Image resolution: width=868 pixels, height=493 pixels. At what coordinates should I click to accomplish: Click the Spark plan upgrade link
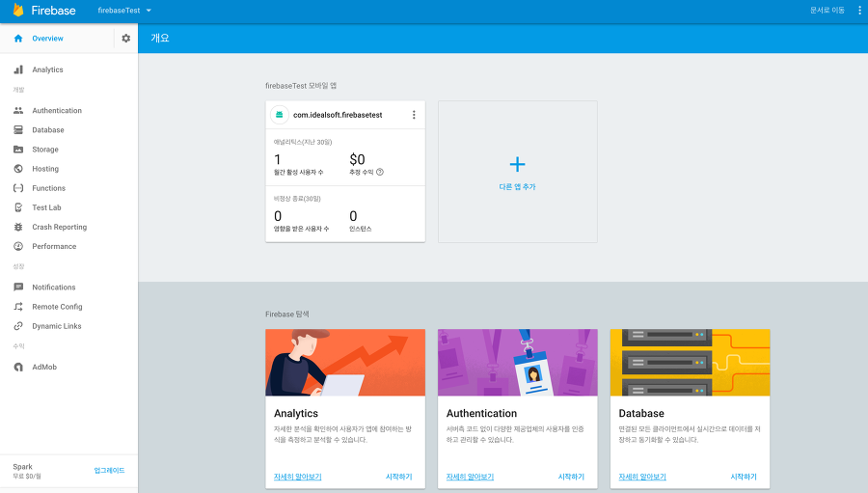[x=109, y=470]
